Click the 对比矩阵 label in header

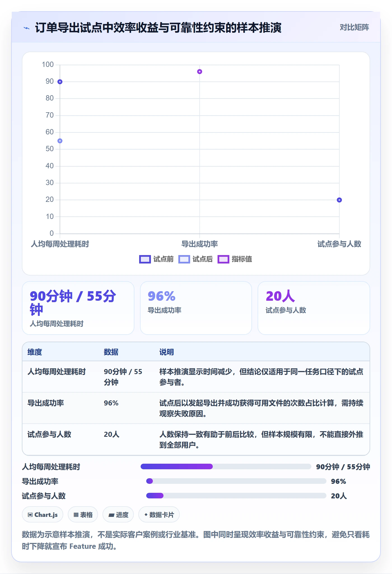point(354,27)
